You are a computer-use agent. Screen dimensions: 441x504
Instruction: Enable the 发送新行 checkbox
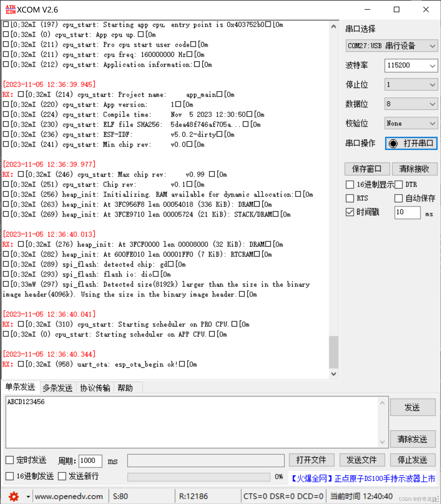coord(62,476)
